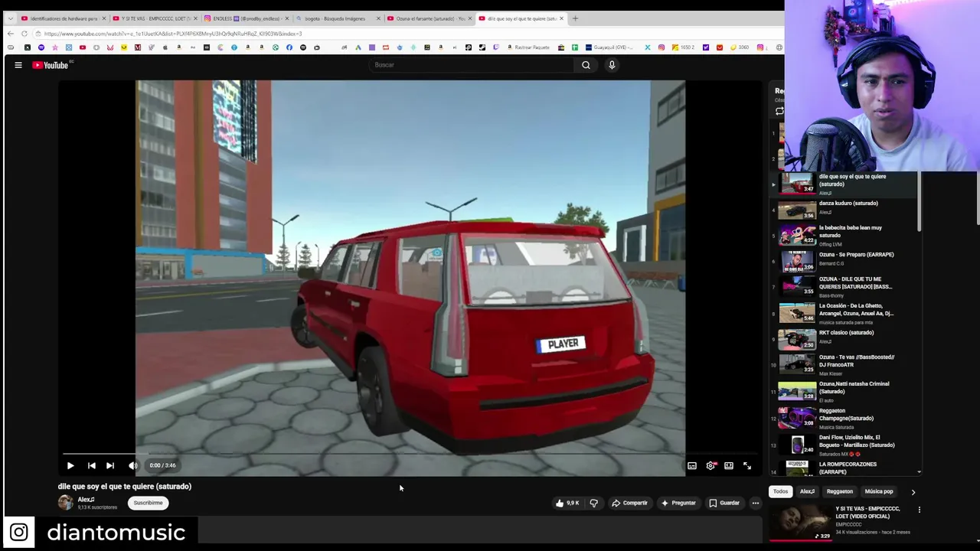This screenshot has height=551, width=980.
Task: Switch to ENDLESS Instagram browser tab
Action: (246, 18)
